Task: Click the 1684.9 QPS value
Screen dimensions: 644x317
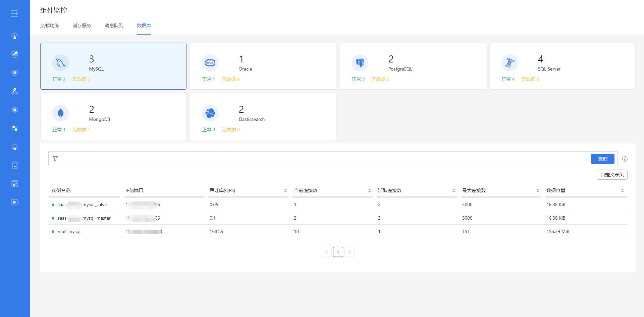Action: [216, 231]
